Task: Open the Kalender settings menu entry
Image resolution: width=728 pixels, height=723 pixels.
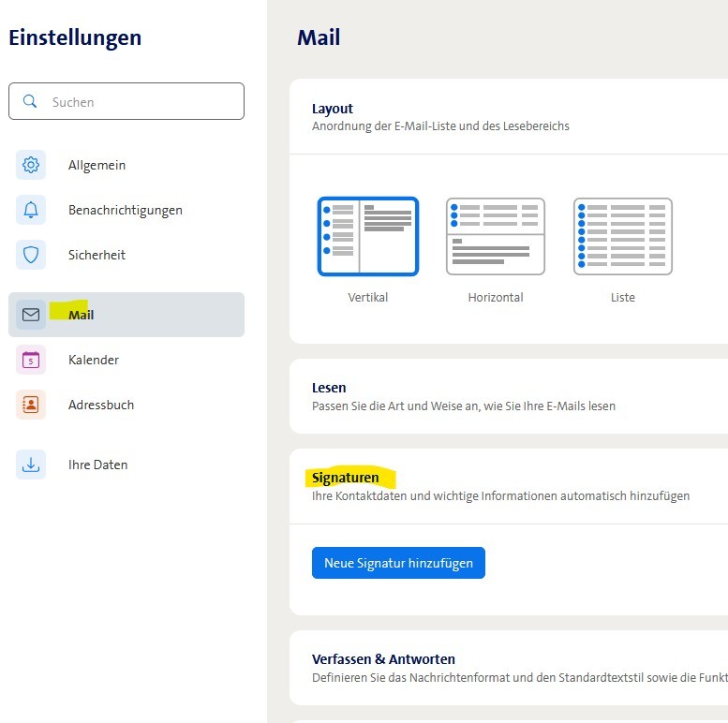Action: (x=94, y=360)
